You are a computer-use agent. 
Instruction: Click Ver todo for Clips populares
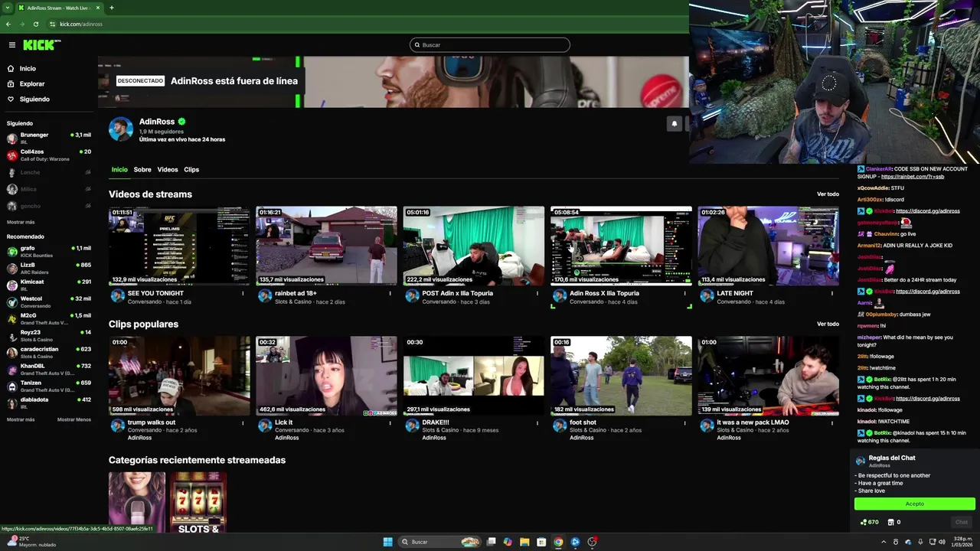tap(828, 324)
